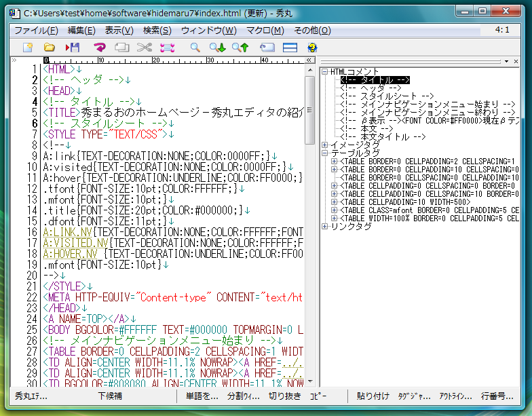Open the ウィンドウ(W) menu
This screenshot has height=416, width=532.
click(x=209, y=31)
